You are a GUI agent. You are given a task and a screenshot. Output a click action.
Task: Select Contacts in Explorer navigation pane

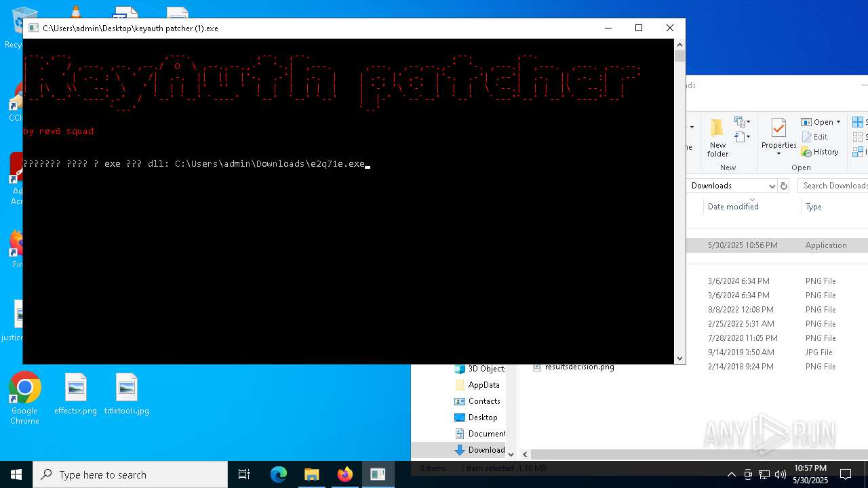(479, 401)
